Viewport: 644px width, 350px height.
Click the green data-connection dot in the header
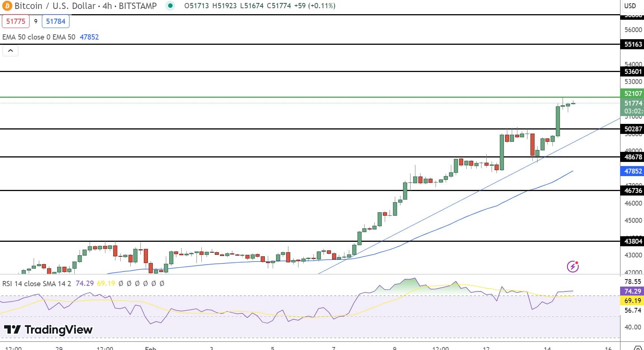pos(170,6)
